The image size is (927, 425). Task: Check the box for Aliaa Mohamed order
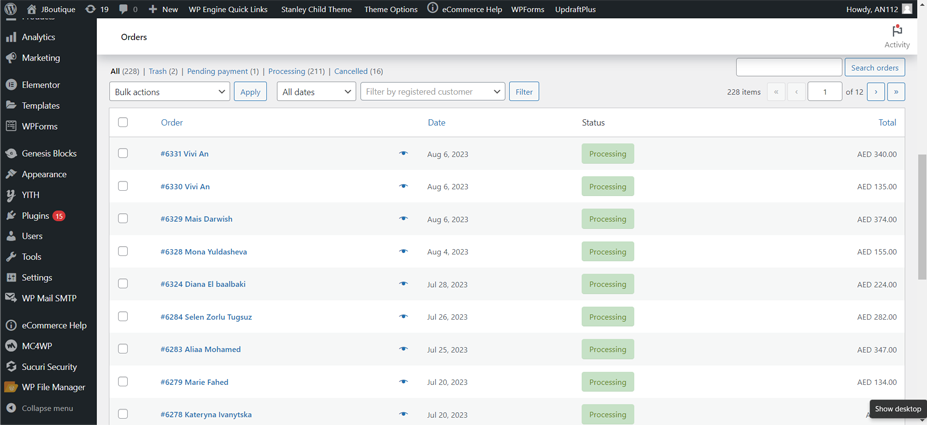[123, 349]
